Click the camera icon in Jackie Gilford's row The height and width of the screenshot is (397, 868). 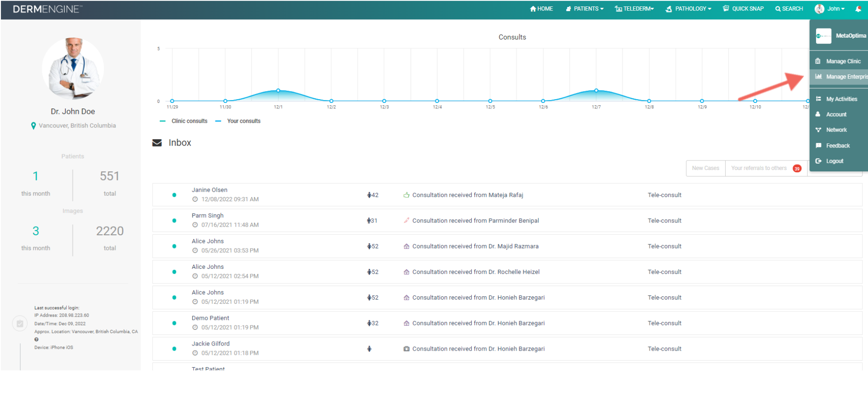coord(406,349)
